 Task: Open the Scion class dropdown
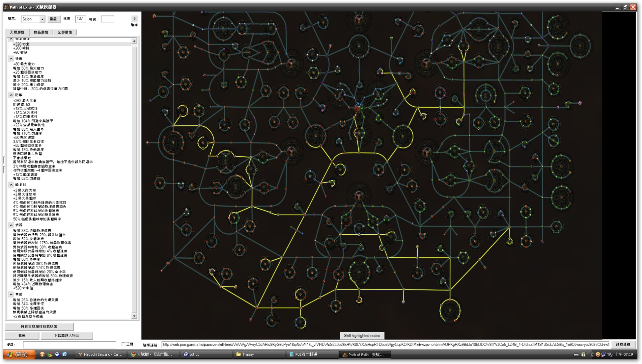click(42, 19)
